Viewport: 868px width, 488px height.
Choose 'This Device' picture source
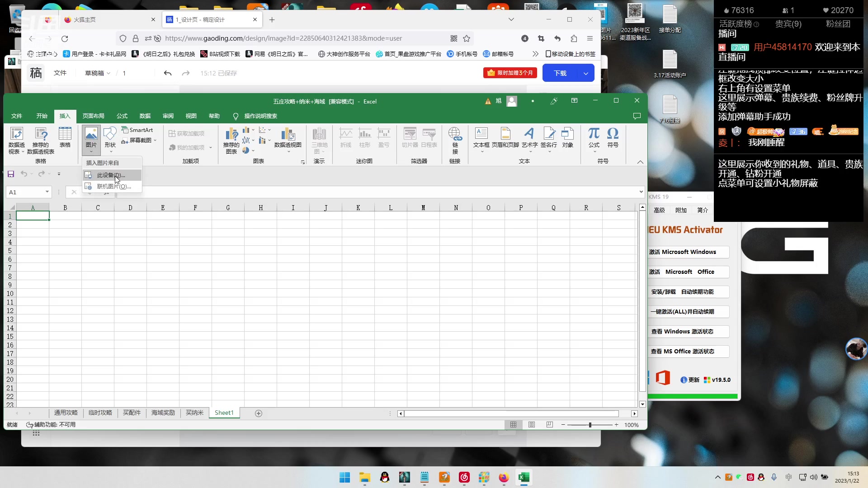tap(111, 175)
